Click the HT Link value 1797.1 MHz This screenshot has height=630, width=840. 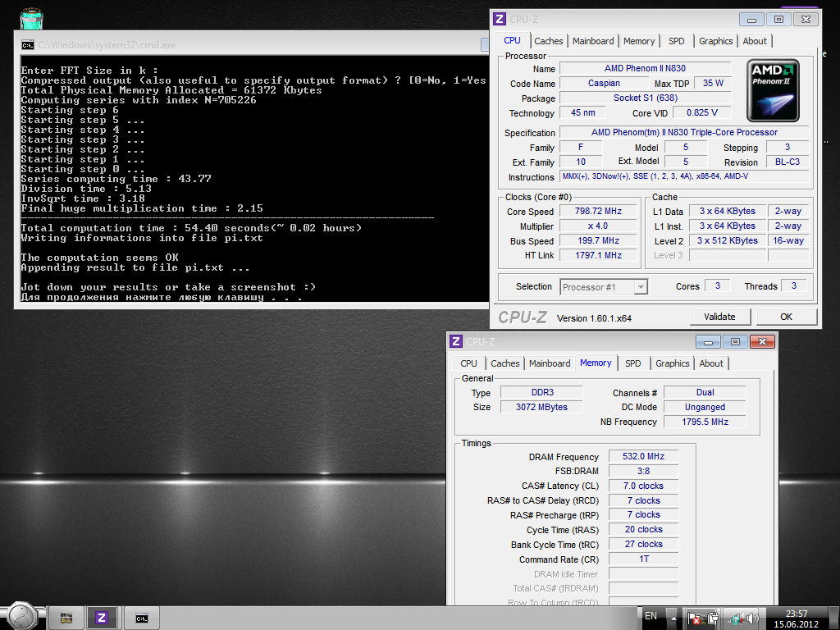598,256
